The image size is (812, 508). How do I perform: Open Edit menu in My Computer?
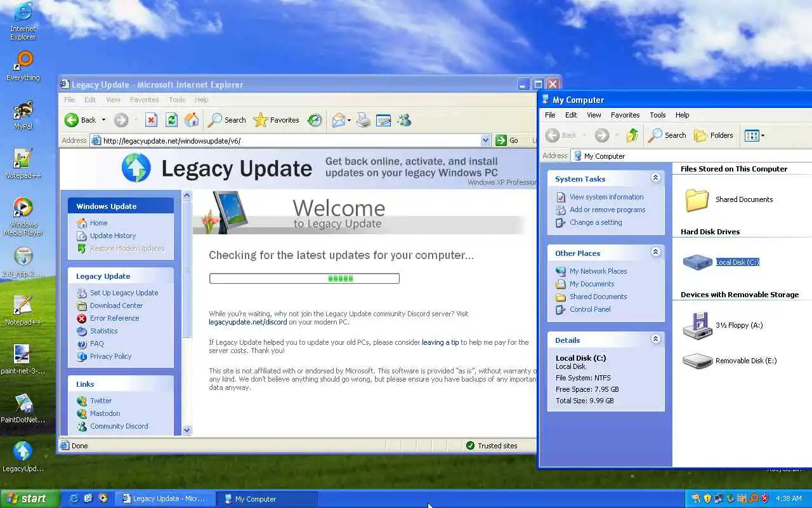[571, 115]
